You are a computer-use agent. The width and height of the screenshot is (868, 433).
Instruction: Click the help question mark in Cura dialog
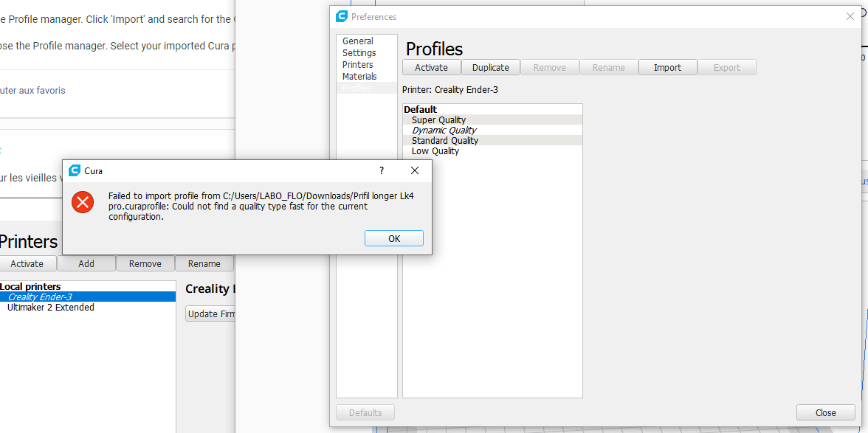pos(382,171)
